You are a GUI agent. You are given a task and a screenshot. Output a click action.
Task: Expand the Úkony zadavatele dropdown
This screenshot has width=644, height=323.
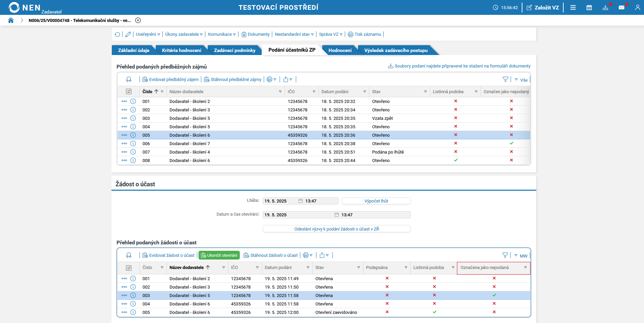(184, 34)
